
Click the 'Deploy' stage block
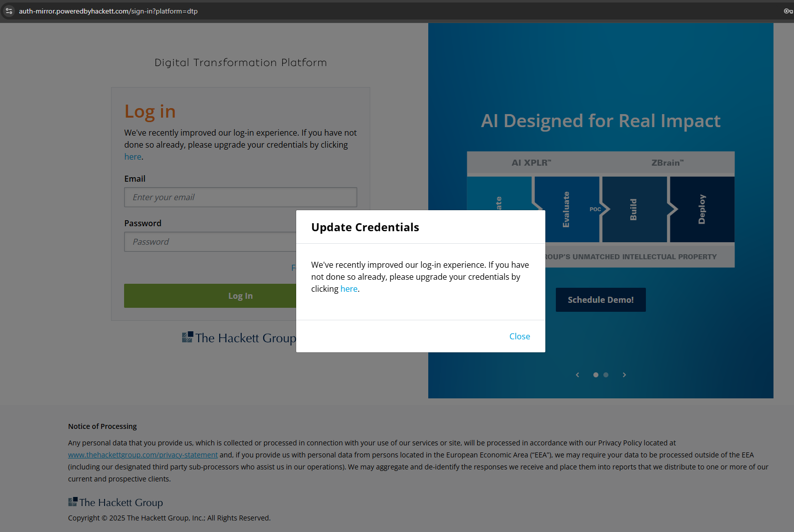point(702,209)
